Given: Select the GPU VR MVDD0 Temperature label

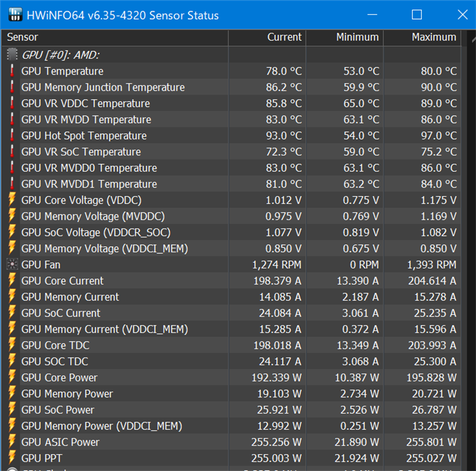Looking at the screenshot, I should 89,168.
